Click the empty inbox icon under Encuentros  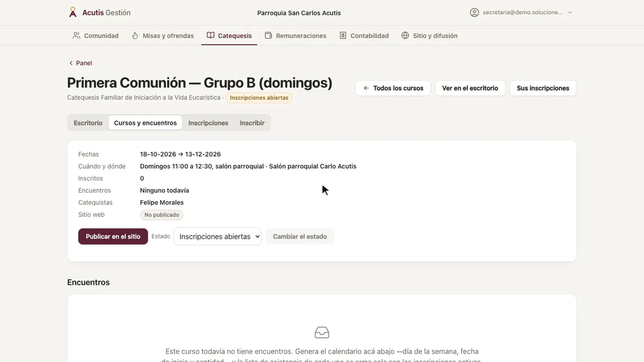tap(322, 332)
